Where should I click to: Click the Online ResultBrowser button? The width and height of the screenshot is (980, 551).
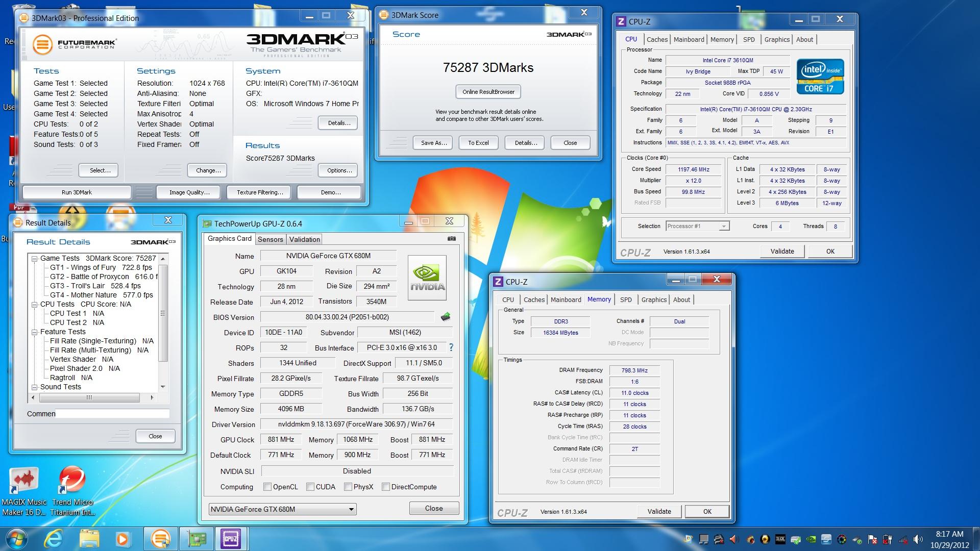tap(488, 92)
